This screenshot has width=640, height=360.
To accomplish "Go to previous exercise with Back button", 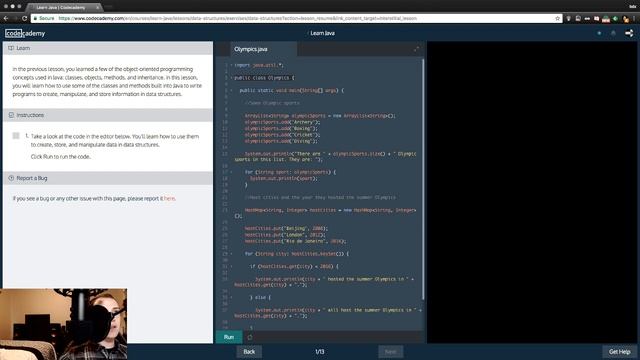I will (249, 351).
